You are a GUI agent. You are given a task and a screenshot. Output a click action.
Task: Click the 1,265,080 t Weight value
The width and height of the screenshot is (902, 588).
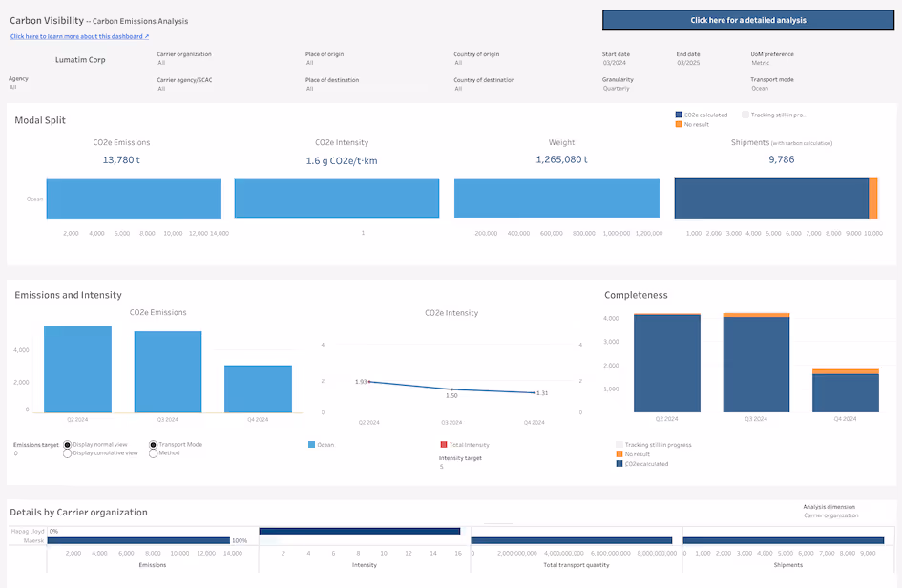pyautogui.click(x=561, y=159)
